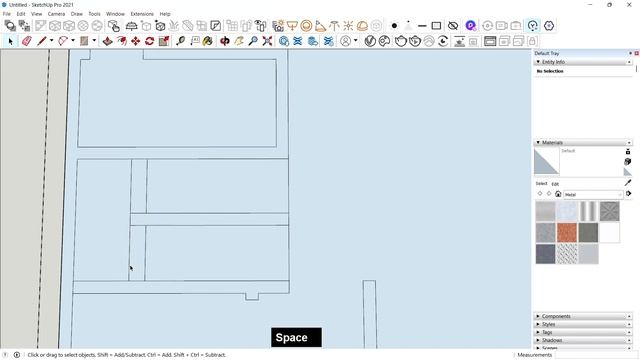Open the materials Details arrow menu
The height and width of the screenshot is (360, 640).
pyautogui.click(x=629, y=194)
